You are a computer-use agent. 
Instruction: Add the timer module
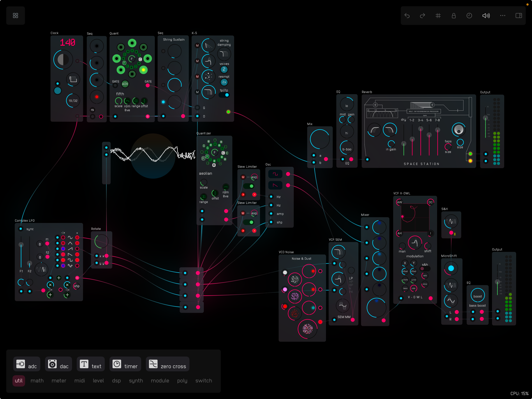[x=125, y=364]
